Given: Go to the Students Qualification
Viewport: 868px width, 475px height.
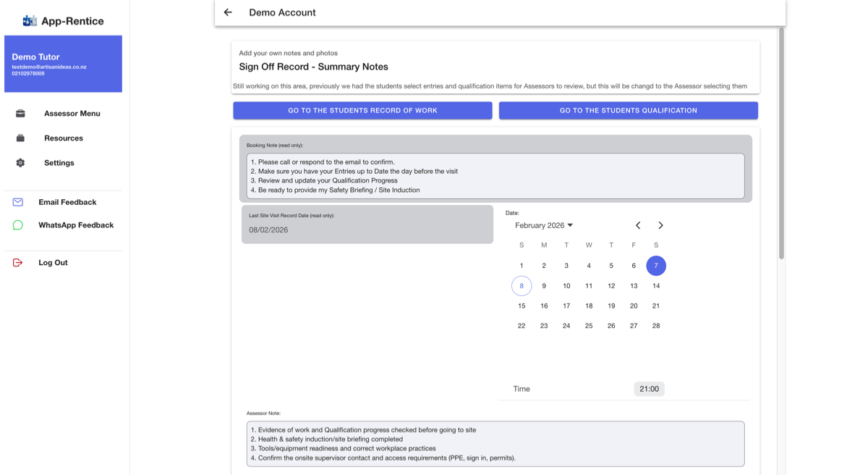Looking at the screenshot, I should tap(629, 111).
